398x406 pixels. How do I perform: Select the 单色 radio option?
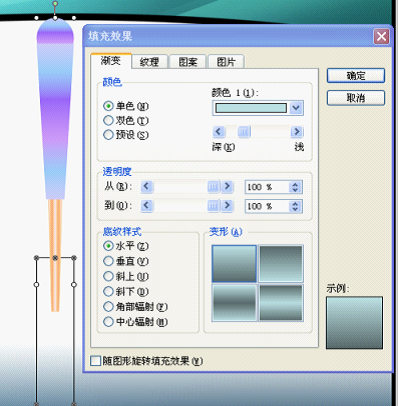(x=126, y=106)
